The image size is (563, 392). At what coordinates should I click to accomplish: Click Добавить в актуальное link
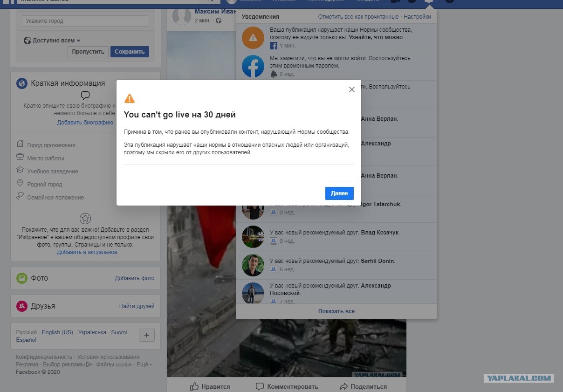coord(87,252)
